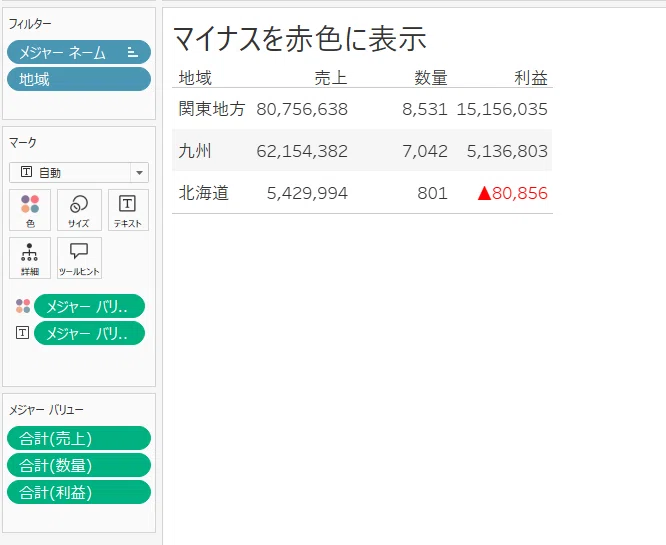The height and width of the screenshot is (545, 666).
Task: Open the 自動 mark type dropdown
Action: click(79, 172)
